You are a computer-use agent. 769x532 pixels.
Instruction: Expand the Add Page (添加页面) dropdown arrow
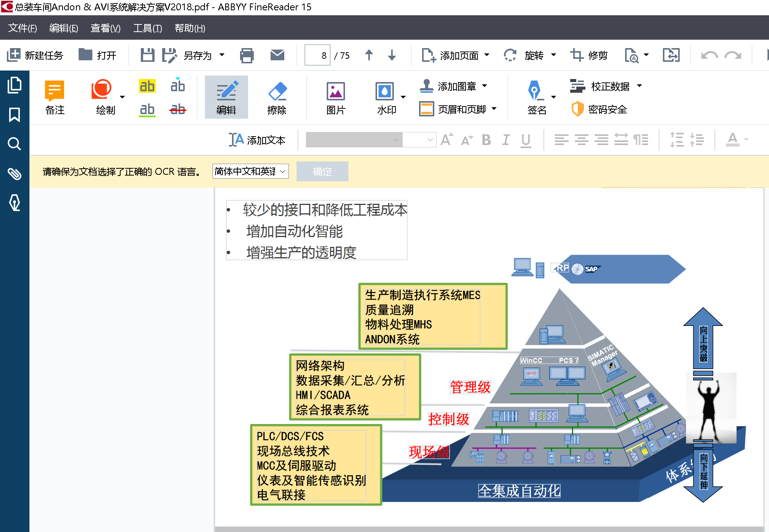(487, 55)
